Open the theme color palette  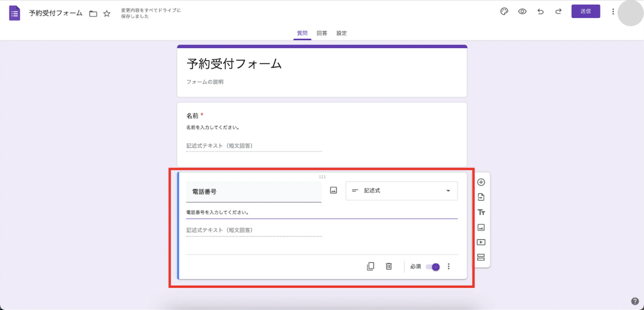point(504,11)
